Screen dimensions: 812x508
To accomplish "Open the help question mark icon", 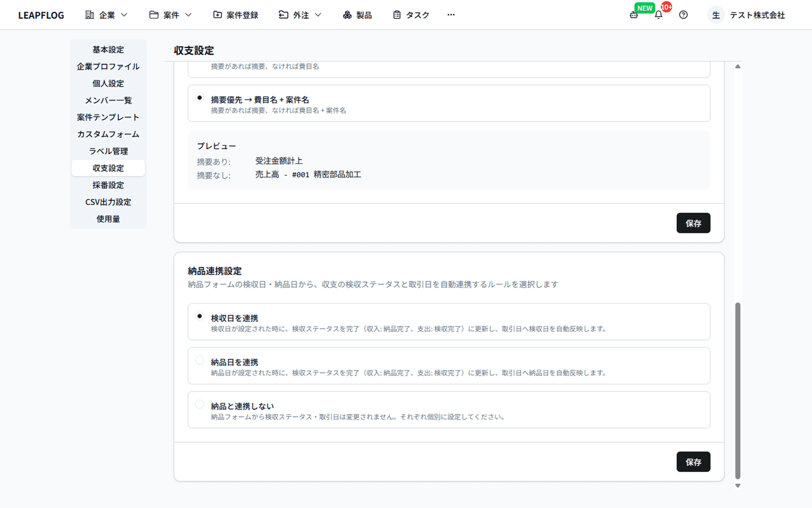I will 683,15.
